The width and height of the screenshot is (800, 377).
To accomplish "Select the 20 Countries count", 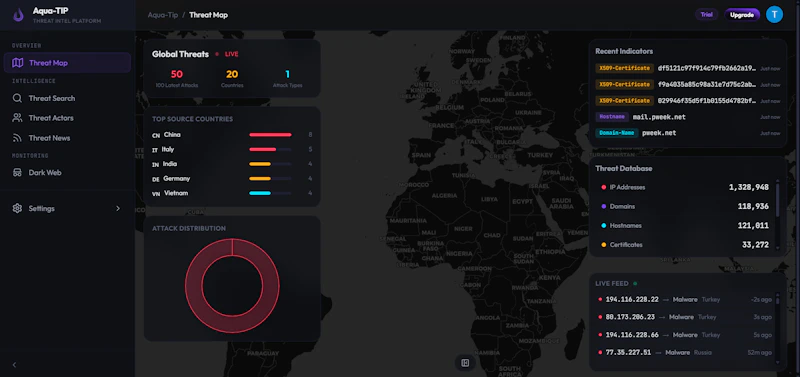I will [x=232, y=74].
